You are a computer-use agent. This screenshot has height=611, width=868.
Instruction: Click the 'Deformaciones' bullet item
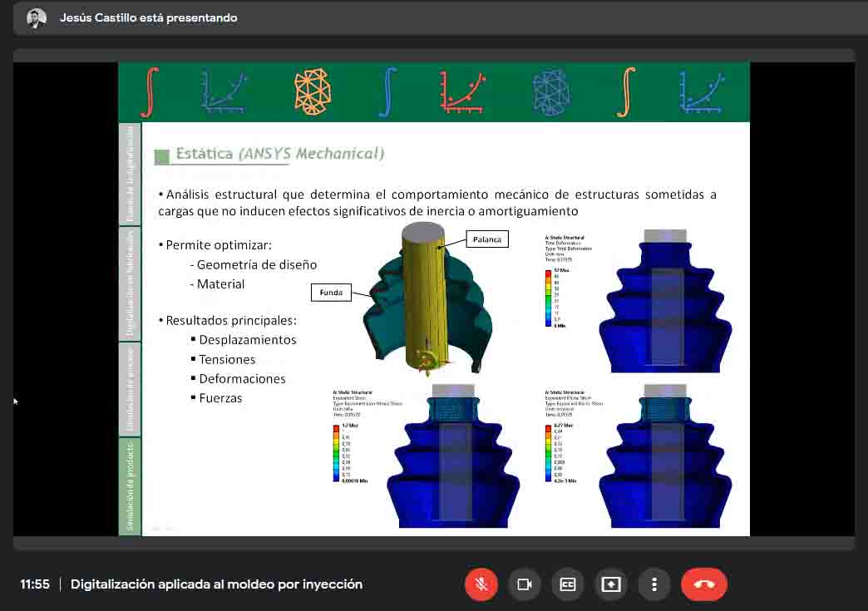click(242, 378)
